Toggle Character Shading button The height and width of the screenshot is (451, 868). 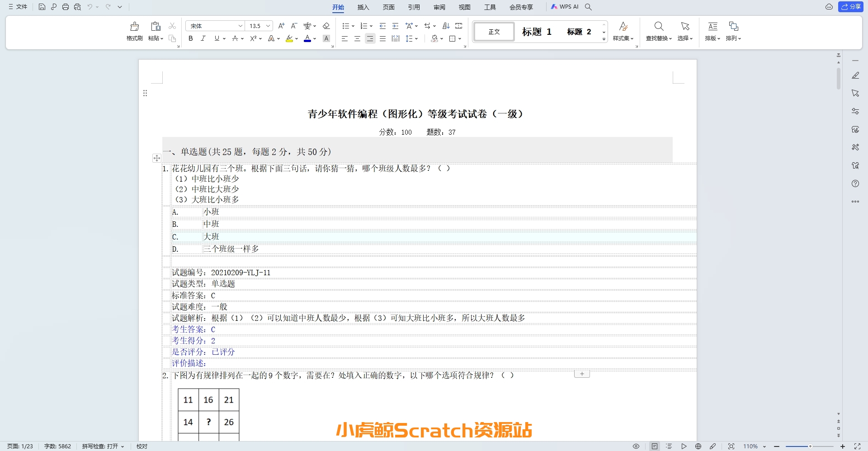326,38
